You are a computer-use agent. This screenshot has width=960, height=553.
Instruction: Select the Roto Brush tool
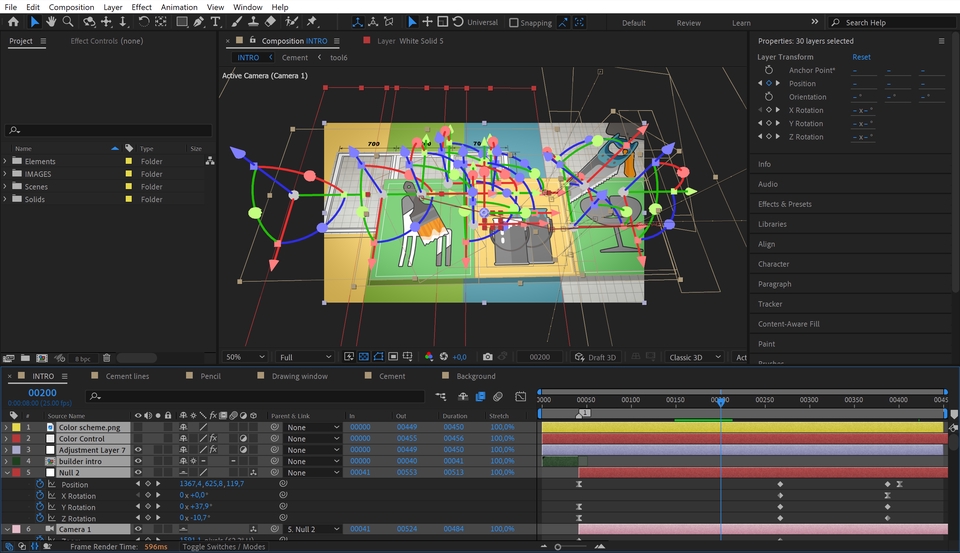tap(292, 22)
